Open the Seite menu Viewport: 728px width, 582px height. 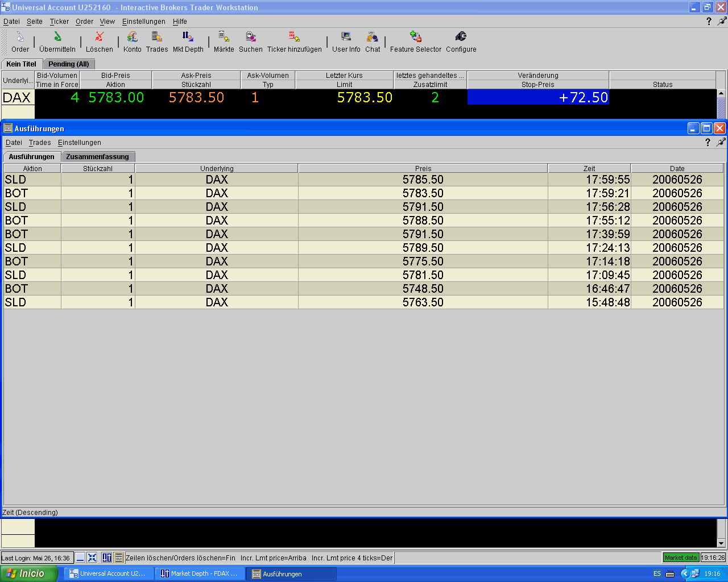(35, 22)
